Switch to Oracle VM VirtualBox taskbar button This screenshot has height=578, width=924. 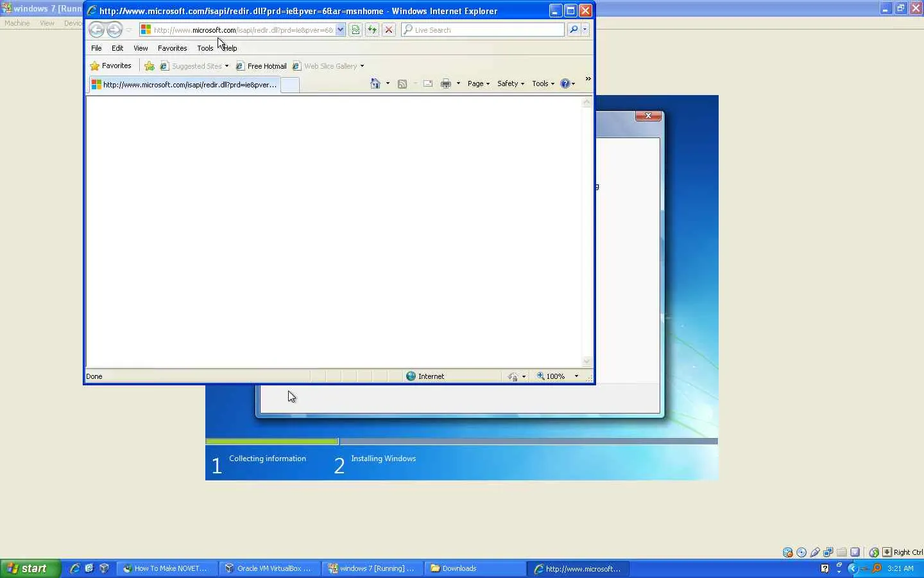[269, 568]
